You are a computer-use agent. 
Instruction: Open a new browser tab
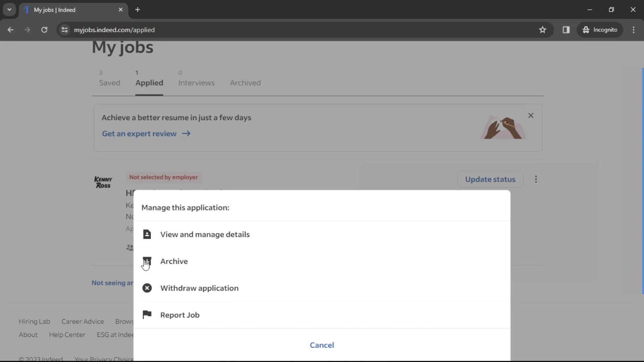pyautogui.click(x=138, y=10)
